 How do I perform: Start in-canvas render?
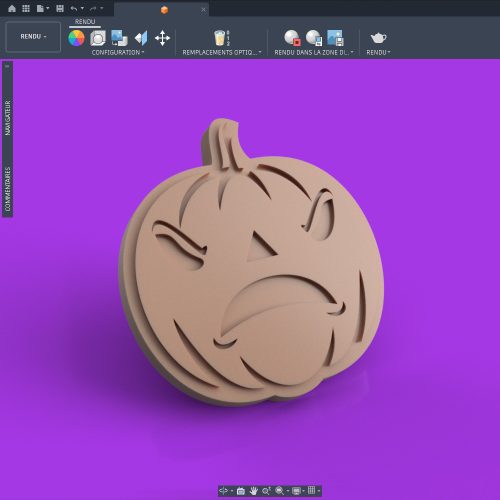pyautogui.click(x=292, y=38)
